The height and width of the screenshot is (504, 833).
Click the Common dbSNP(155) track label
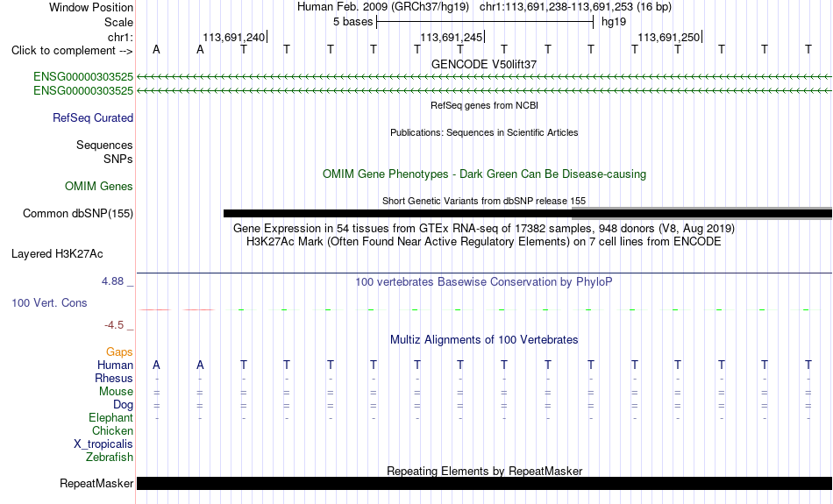[x=78, y=214]
